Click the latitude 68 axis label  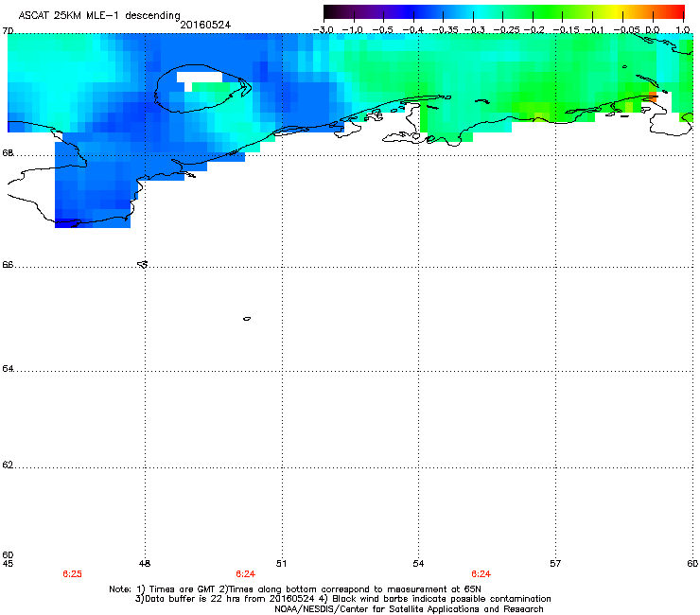tap(8, 153)
